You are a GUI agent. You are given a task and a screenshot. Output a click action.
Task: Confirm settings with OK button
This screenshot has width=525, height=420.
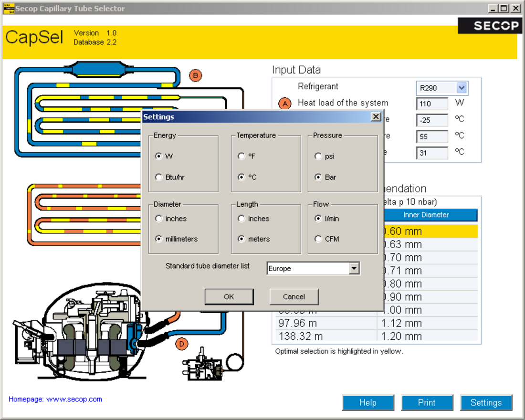(229, 297)
